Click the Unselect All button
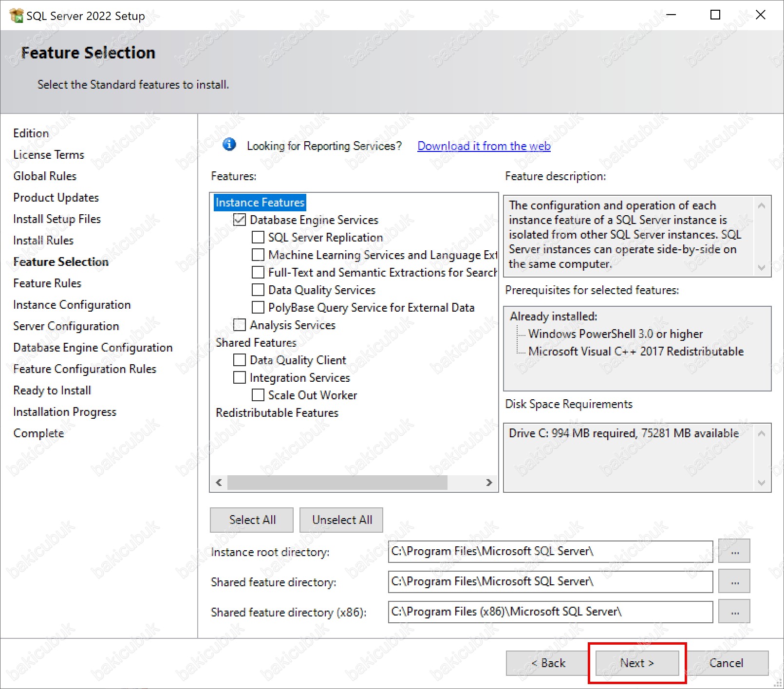784x689 pixels. click(341, 520)
